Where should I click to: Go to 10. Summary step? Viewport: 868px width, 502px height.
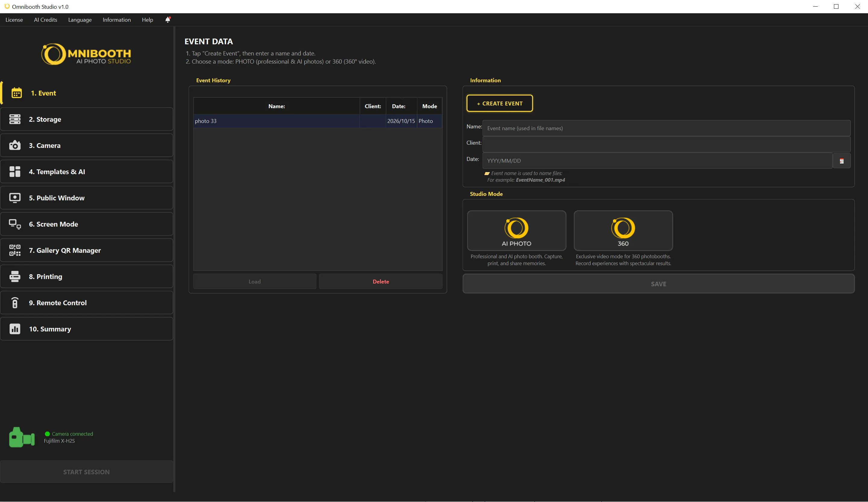86,329
